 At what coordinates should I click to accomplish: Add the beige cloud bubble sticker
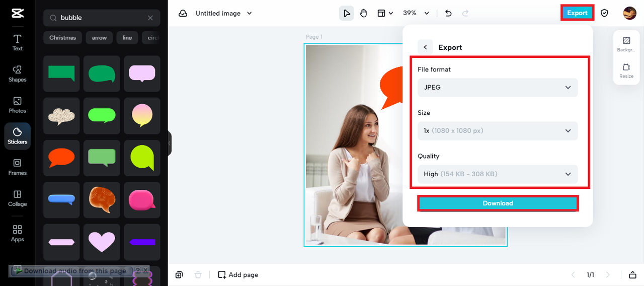61,116
